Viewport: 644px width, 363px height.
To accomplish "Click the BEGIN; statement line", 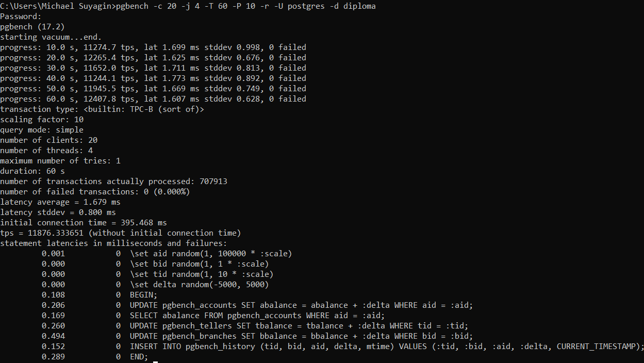I will (143, 294).
